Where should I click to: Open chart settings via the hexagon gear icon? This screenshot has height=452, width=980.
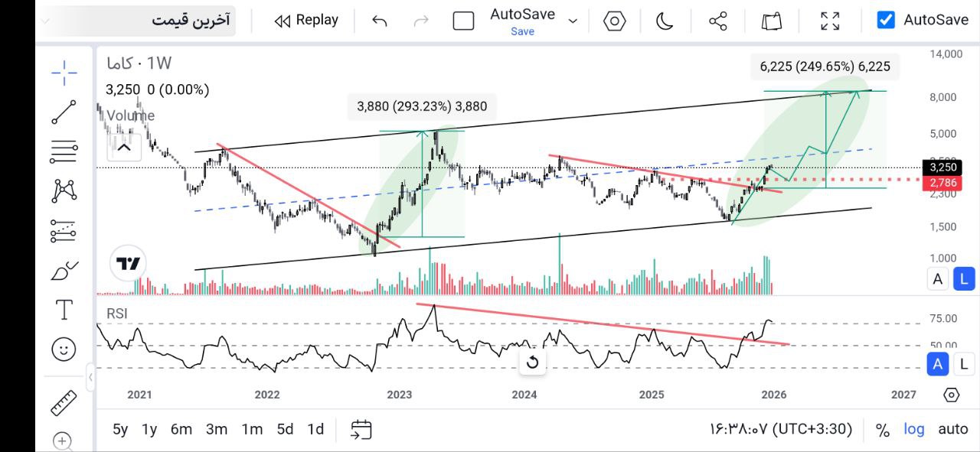pos(614,21)
